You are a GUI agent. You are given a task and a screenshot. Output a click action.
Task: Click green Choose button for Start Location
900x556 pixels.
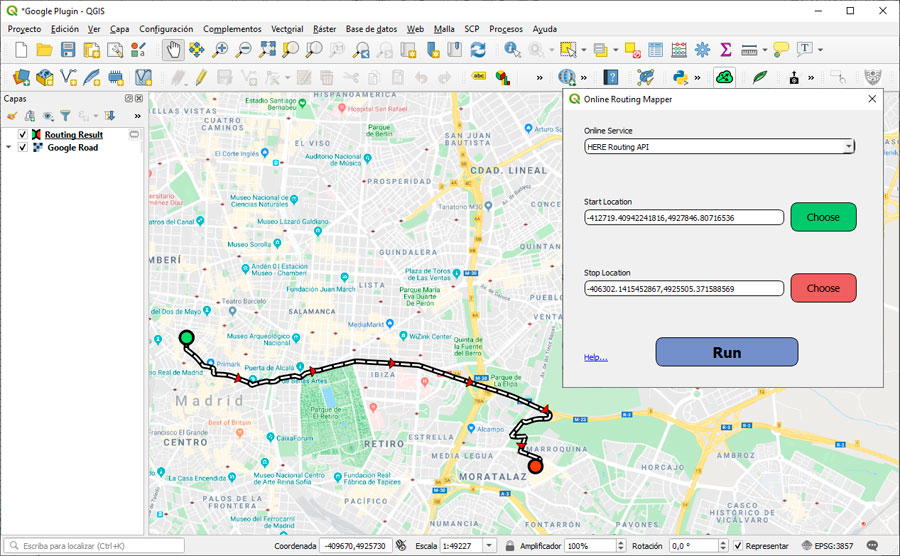[823, 217]
